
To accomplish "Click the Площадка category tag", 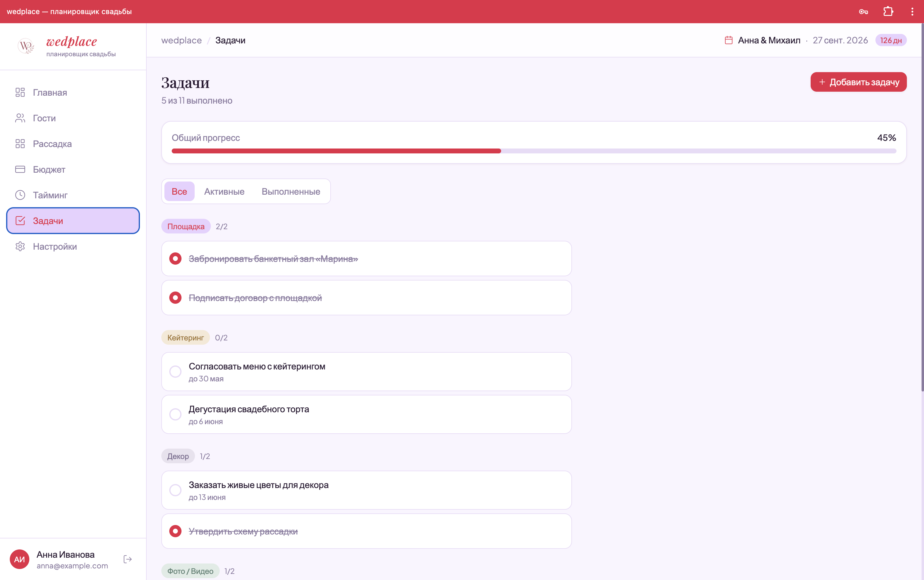I will coord(186,226).
